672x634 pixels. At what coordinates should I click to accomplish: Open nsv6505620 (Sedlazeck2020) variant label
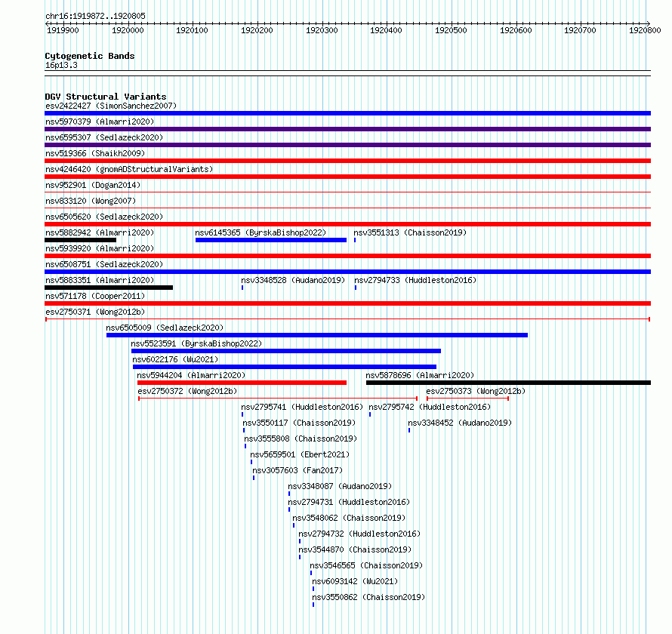(x=104, y=217)
